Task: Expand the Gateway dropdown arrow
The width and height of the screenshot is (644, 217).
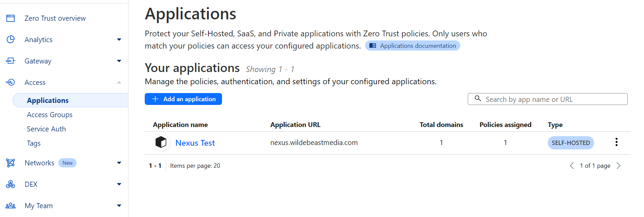Action: pyautogui.click(x=119, y=61)
